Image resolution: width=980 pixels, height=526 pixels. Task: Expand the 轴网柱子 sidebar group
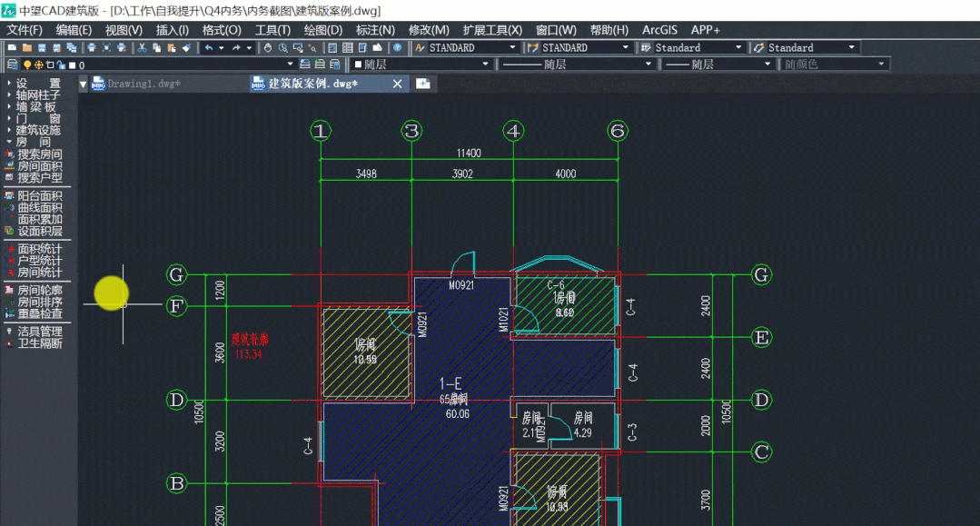pyautogui.click(x=35, y=95)
